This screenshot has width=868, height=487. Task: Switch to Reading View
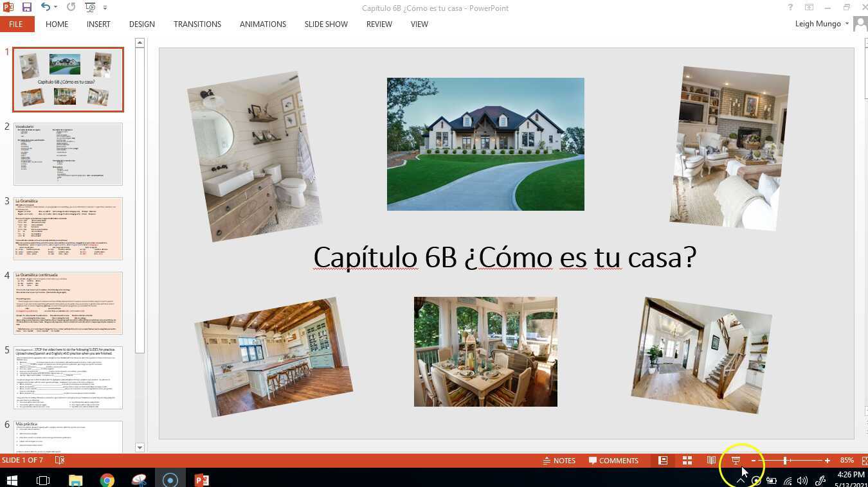pyautogui.click(x=711, y=460)
